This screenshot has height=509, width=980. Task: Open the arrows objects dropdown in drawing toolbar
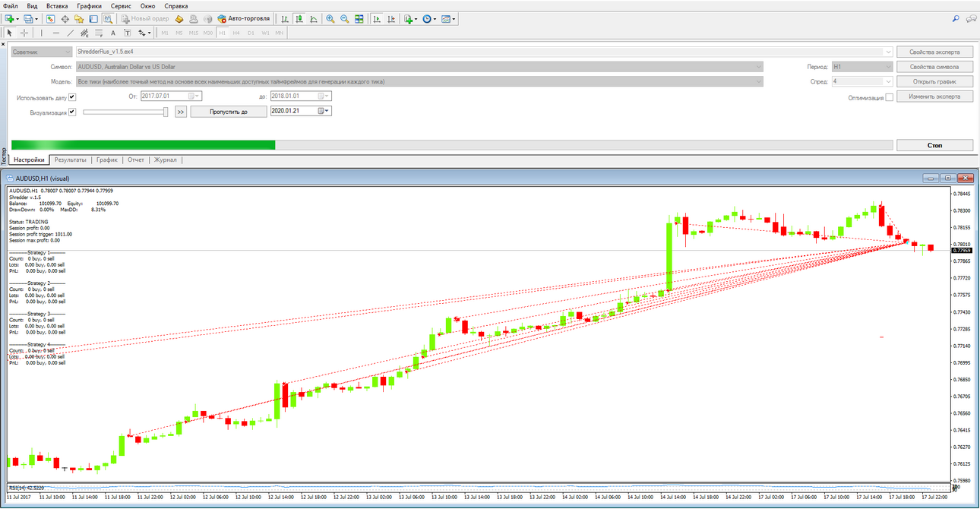pos(150,33)
